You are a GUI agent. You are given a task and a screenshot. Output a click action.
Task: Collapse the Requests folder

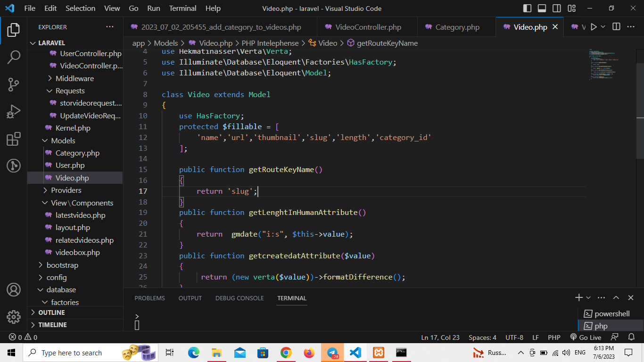coord(70,90)
